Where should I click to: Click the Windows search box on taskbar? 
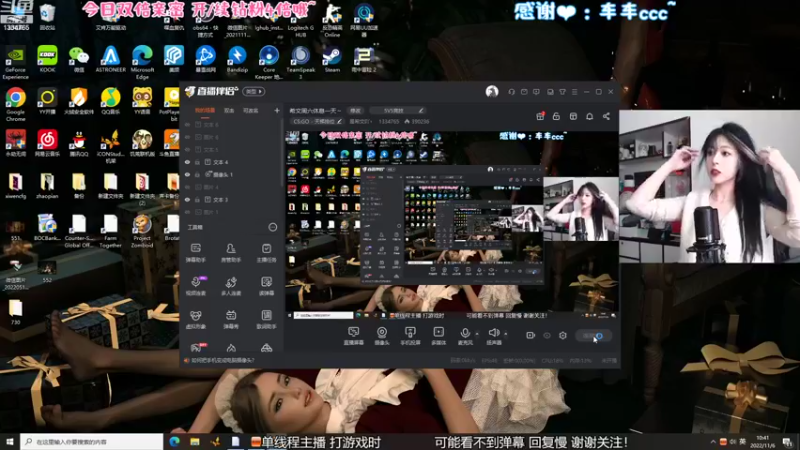click(x=92, y=441)
